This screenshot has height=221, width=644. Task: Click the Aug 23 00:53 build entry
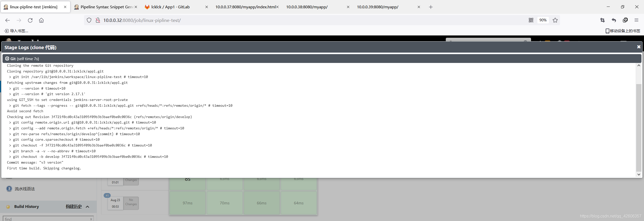[x=115, y=203]
